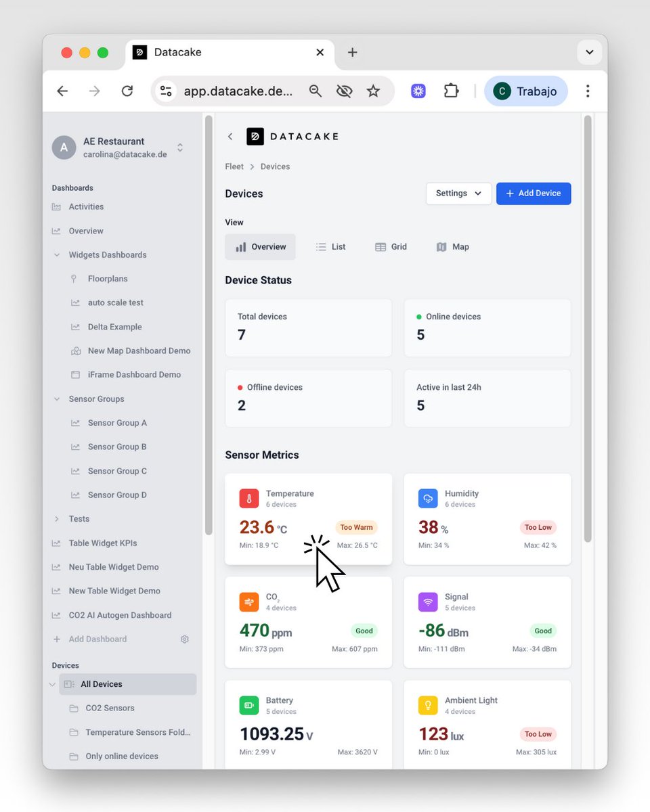Switch to Grid view
The height and width of the screenshot is (812, 650).
pos(391,247)
